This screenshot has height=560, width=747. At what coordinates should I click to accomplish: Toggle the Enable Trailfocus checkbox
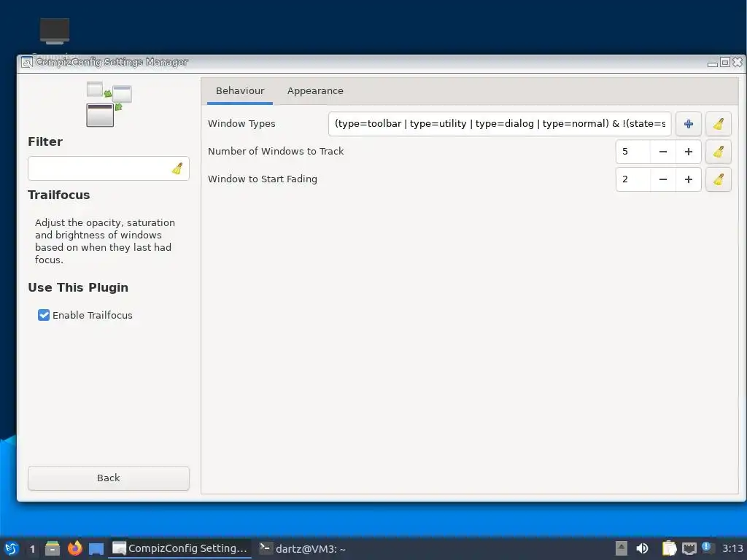[x=43, y=315]
